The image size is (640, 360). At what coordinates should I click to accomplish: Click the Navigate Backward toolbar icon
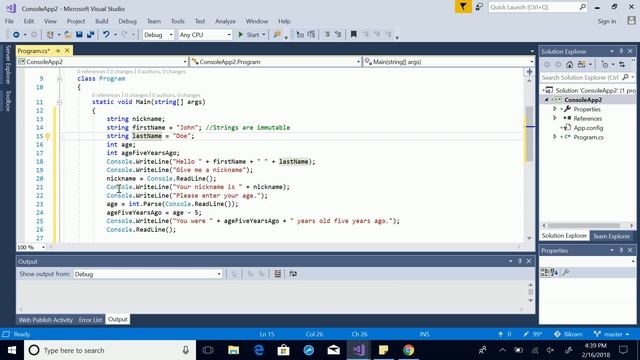coord(16,35)
